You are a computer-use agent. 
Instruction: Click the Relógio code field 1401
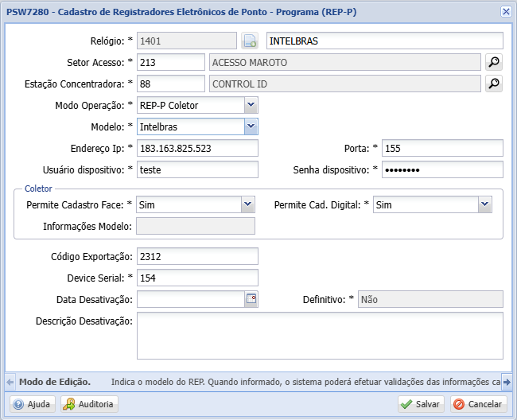[187, 41]
